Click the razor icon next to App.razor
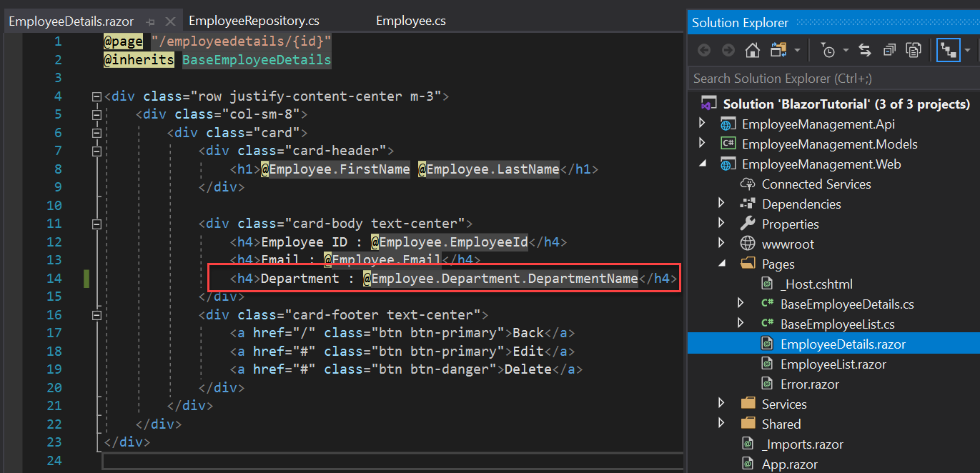This screenshot has height=473, width=980. pyautogui.click(x=748, y=463)
